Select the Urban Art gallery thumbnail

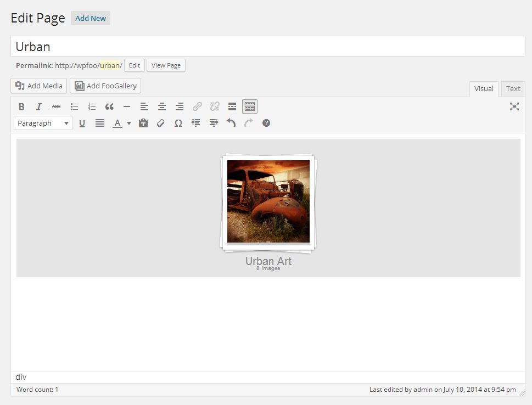(268, 201)
